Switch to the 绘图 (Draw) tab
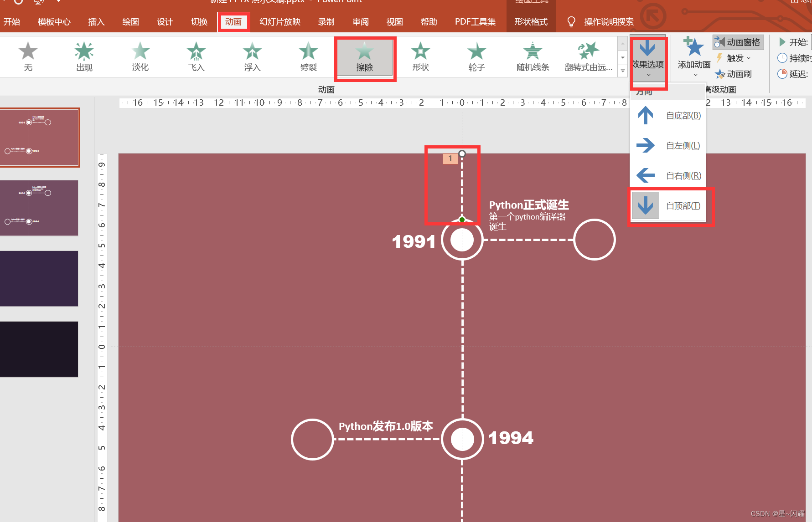The image size is (812, 522). (x=130, y=22)
